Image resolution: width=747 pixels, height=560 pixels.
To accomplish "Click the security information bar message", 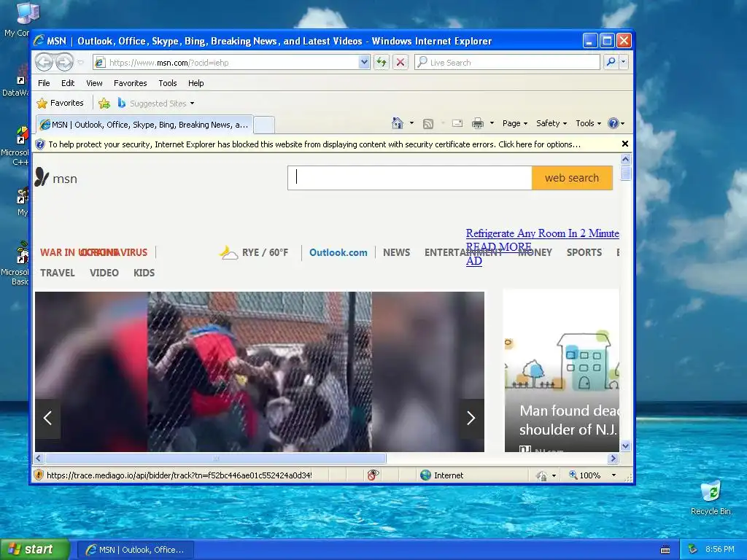I will point(314,144).
